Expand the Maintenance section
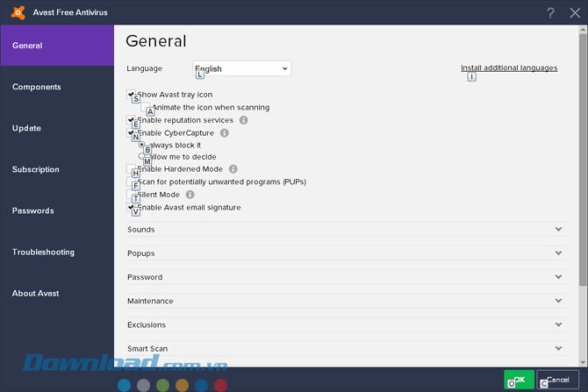The width and height of the screenshot is (588, 392). [346, 301]
